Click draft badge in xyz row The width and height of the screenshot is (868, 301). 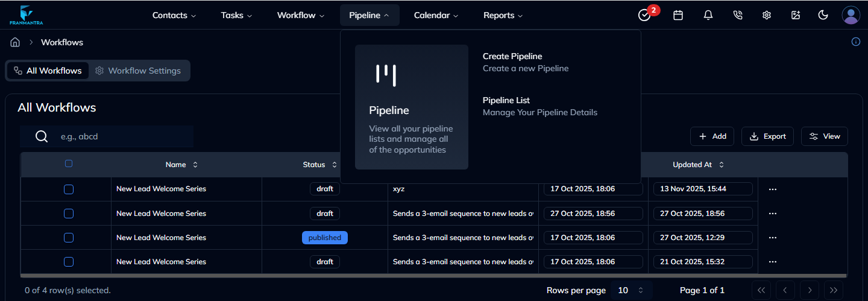pyautogui.click(x=325, y=189)
